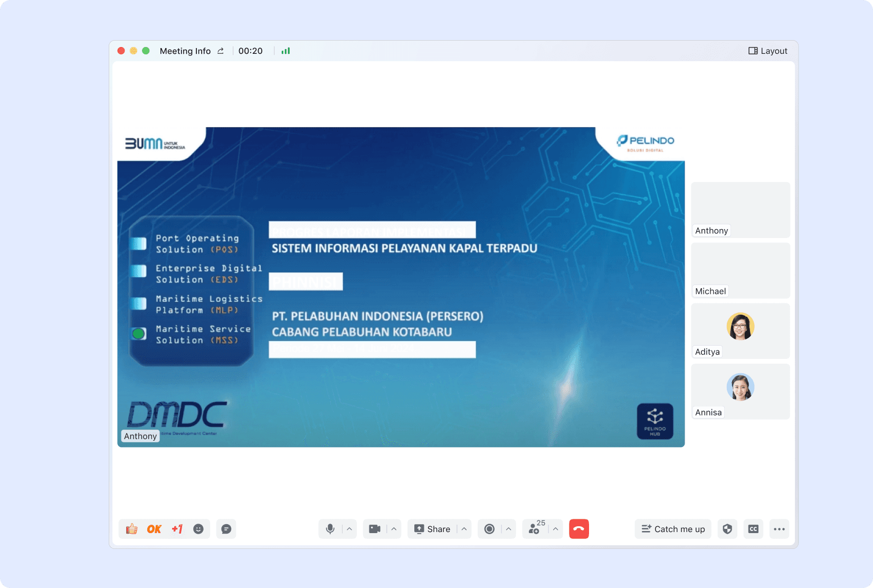
Task: Click the Share screen button
Action: click(432, 529)
